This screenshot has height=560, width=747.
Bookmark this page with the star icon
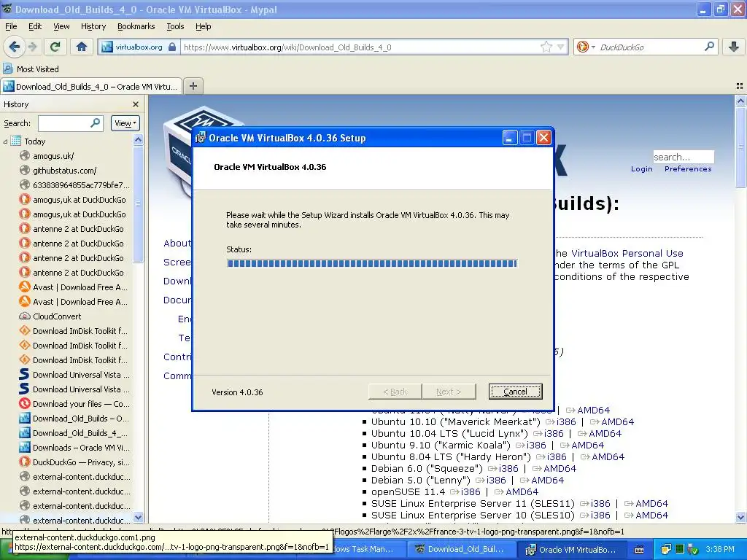tap(546, 47)
